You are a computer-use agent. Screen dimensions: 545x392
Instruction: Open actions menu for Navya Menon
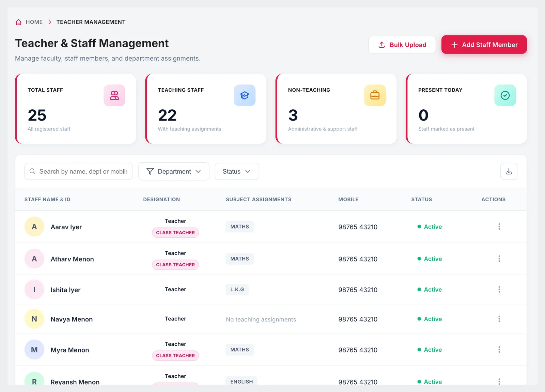tap(499, 319)
